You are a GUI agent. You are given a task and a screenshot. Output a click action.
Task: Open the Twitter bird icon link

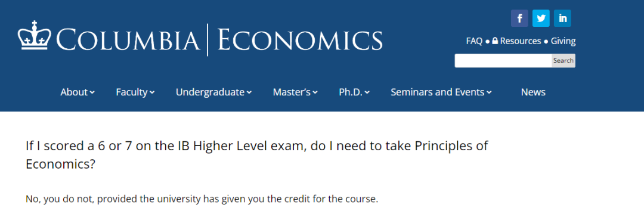click(541, 18)
